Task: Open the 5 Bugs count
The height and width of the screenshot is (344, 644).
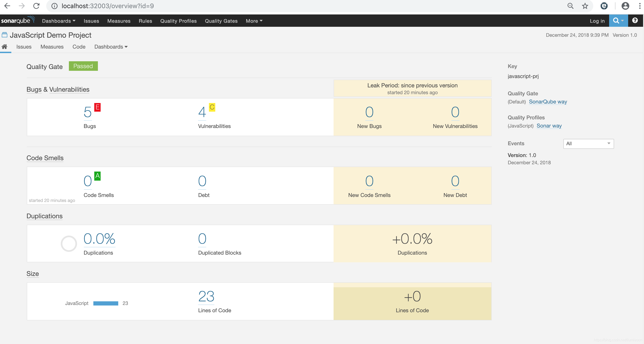Action: pos(87,112)
